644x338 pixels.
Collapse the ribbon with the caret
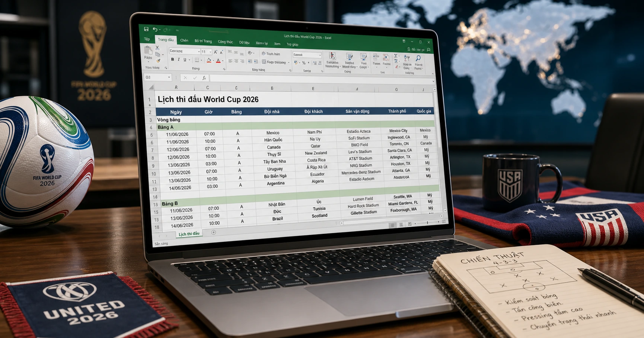point(433,74)
